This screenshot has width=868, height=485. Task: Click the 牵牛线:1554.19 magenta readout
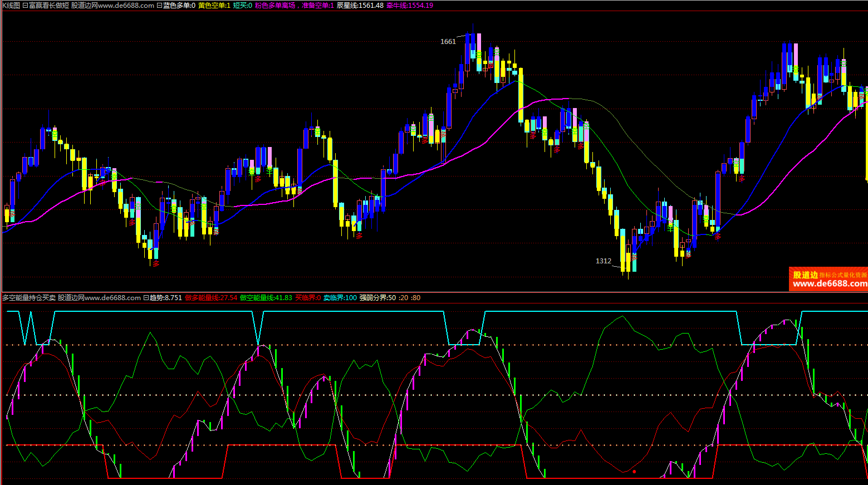(409, 5)
